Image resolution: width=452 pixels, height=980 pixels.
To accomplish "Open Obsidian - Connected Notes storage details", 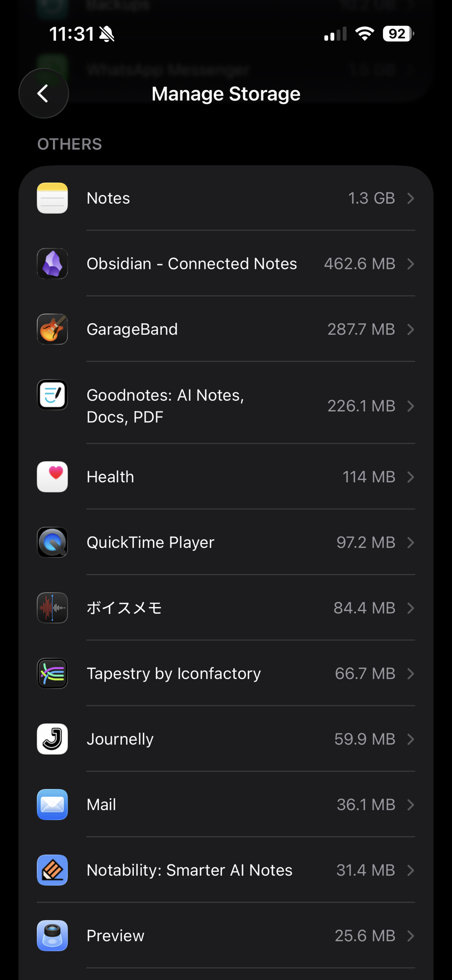I will pyautogui.click(x=192, y=264).
